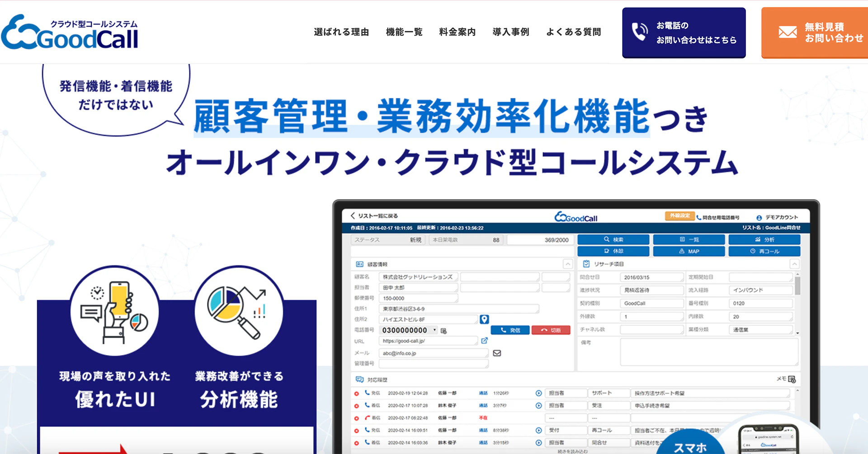The width and height of the screenshot is (868, 454).
Task: Click the red 不在 status text
Action: coord(483,418)
